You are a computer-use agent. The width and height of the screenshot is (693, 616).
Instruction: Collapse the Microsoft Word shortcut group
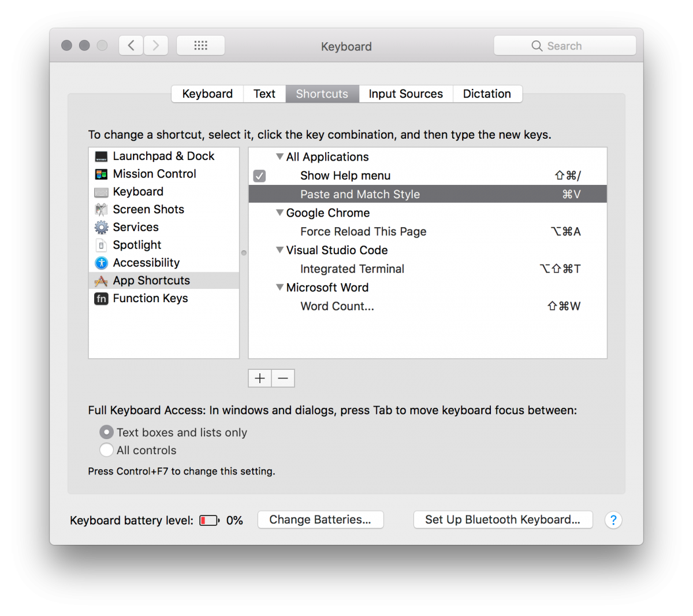pyautogui.click(x=280, y=287)
